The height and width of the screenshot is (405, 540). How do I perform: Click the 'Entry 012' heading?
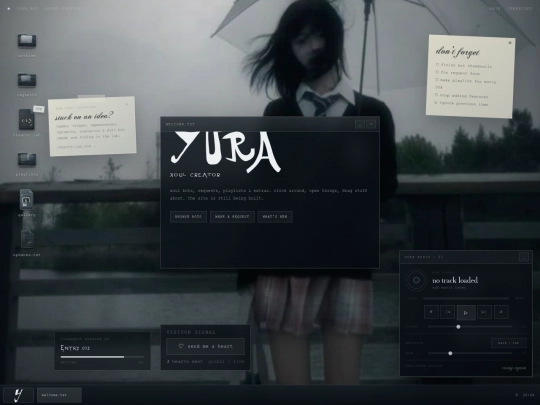point(75,348)
